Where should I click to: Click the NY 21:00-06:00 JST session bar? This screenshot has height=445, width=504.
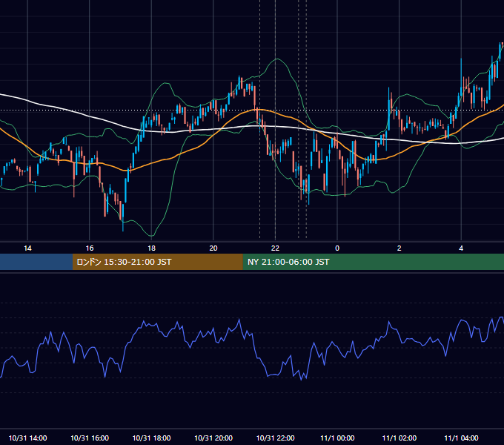[x=373, y=262]
